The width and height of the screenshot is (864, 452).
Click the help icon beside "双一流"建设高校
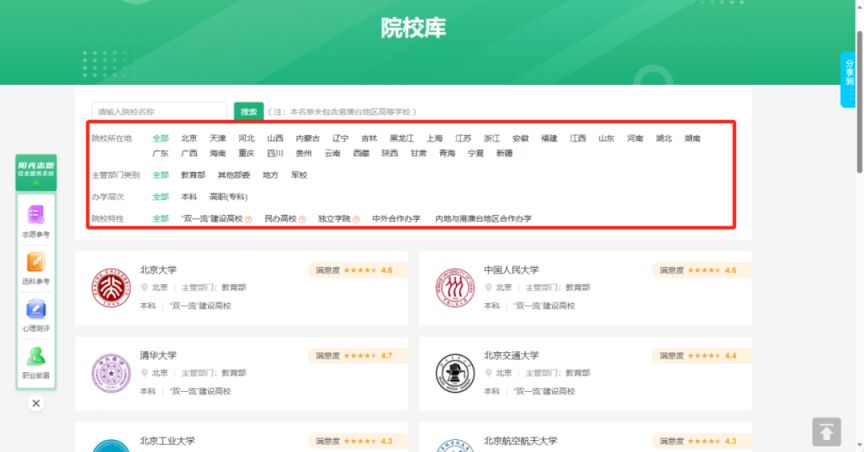(x=249, y=219)
